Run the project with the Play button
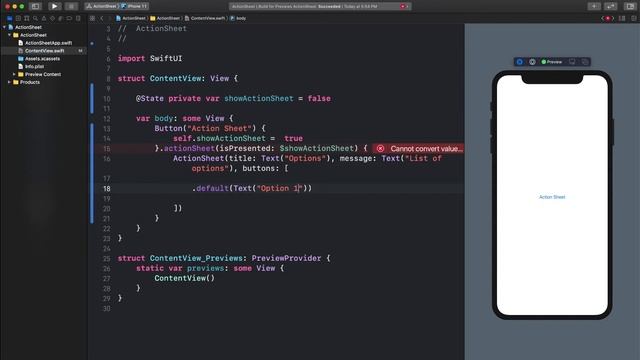640x360 pixels. tap(54, 6)
